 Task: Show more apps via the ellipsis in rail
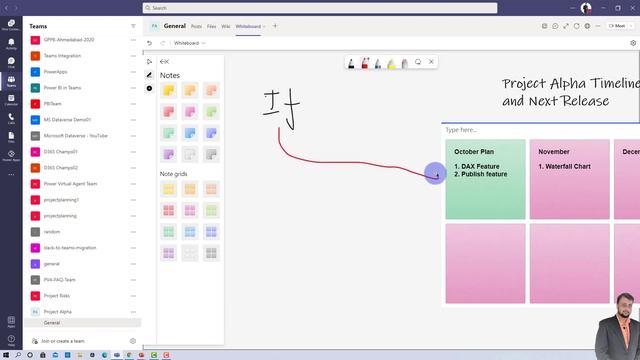11,174
